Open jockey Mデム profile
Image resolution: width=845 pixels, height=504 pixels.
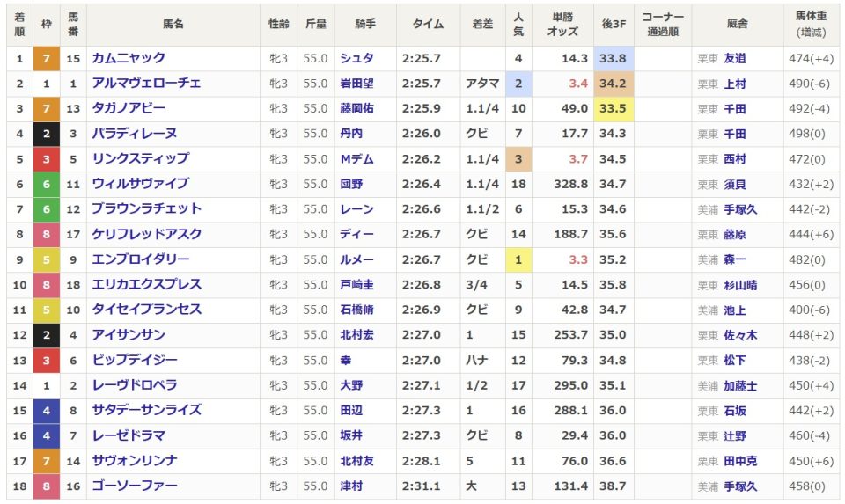point(356,159)
